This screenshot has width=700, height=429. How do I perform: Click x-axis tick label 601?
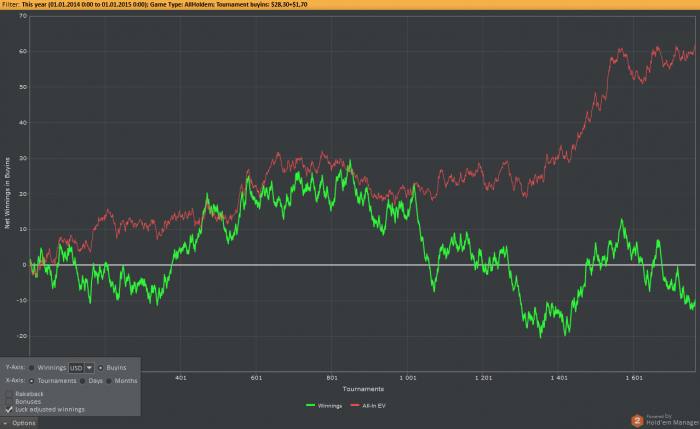[256, 378]
